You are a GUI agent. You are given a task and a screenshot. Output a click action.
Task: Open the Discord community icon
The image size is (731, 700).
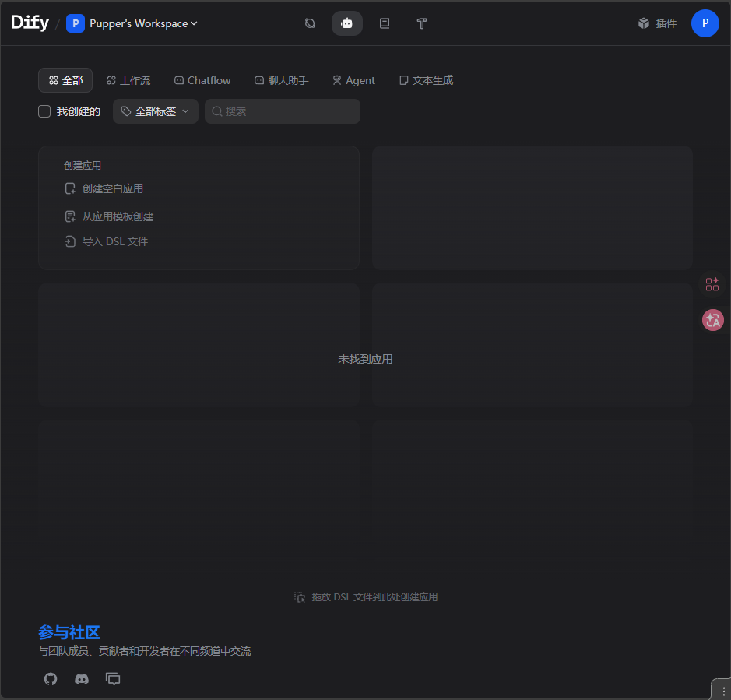(x=82, y=679)
